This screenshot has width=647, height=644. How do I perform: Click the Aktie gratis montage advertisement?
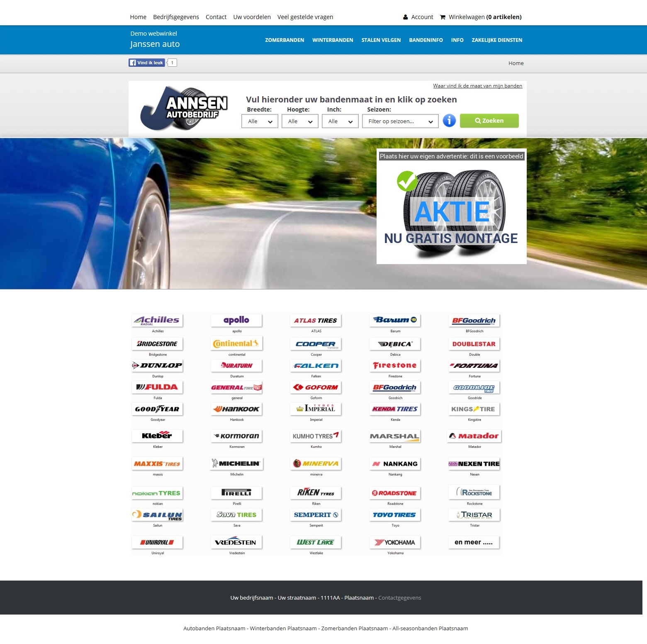(452, 206)
